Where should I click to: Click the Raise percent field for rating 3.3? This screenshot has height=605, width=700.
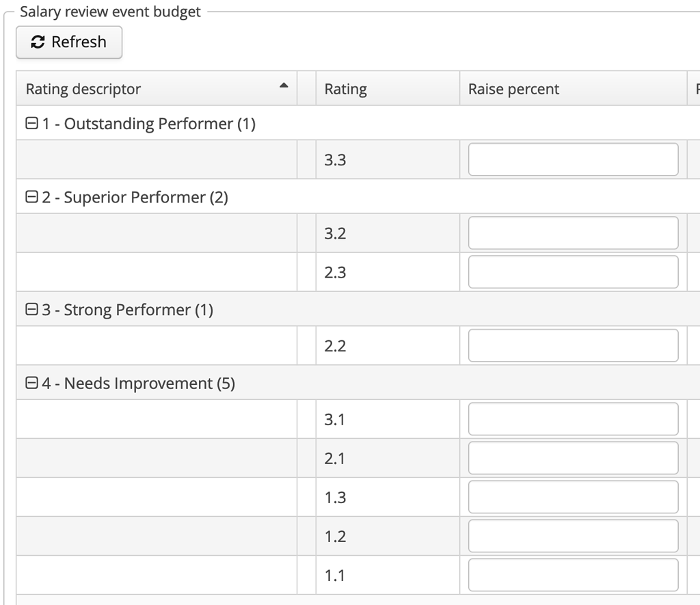pos(572,157)
